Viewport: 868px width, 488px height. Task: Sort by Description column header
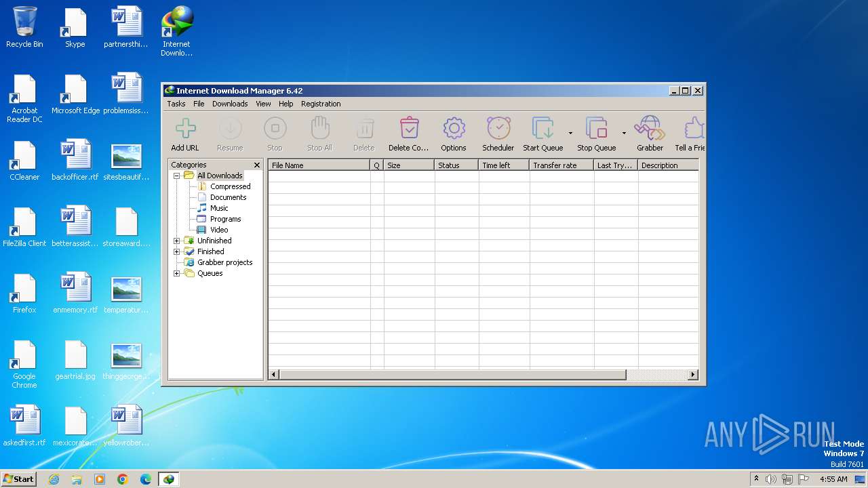click(668, 165)
